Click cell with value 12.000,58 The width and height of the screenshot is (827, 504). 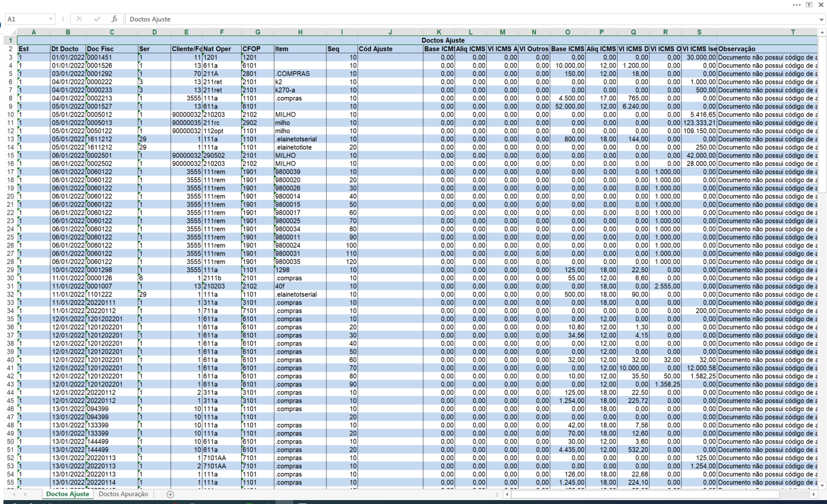(699, 368)
